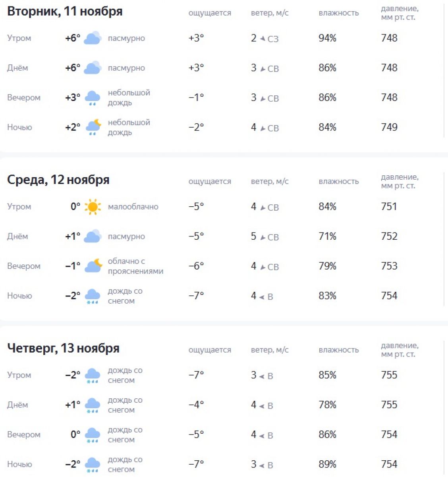
Task: Click Wednesday daytime northeast wind arrow
Action: click(x=263, y=237)
